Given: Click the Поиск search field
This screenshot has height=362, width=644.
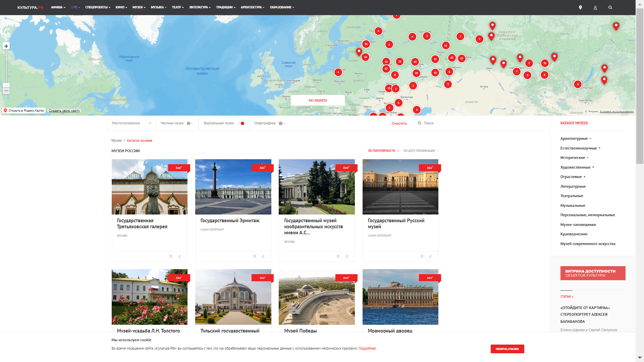Looking at the screenshot, I should tap(429, 123).
